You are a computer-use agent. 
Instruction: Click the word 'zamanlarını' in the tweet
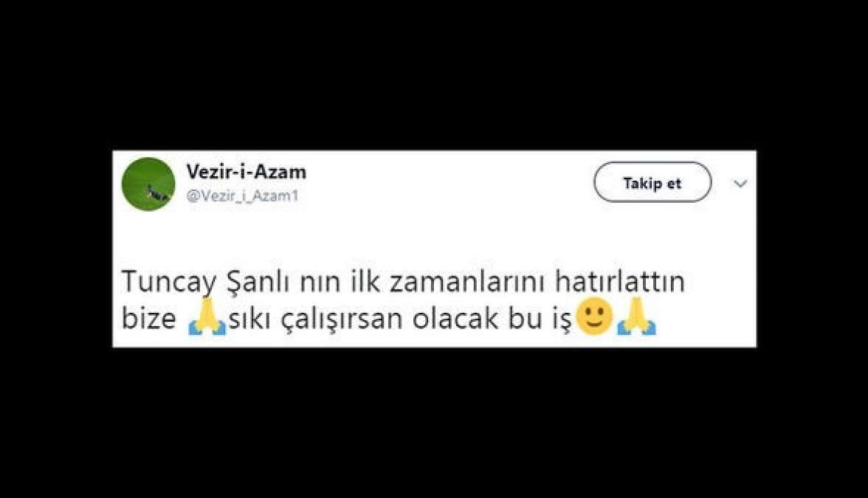468,282
